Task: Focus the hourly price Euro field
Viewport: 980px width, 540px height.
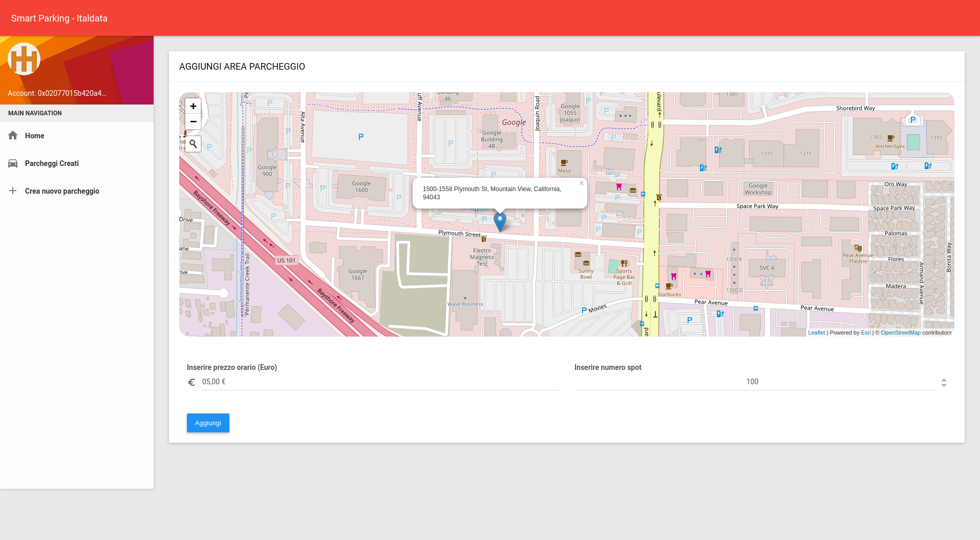Action: (380, 382)
